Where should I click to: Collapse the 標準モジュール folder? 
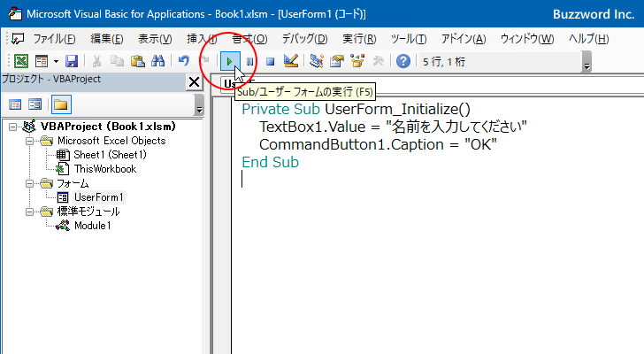(29, 212)
